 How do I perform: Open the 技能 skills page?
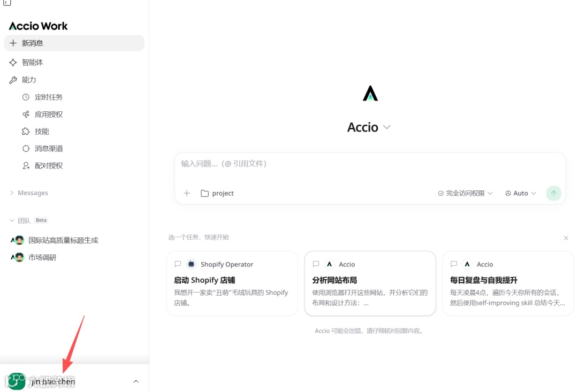[42, 131]
